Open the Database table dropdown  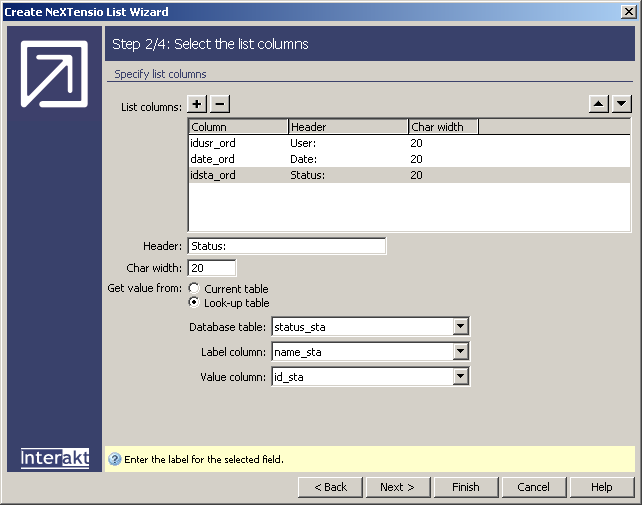pyautogui.click(x=460, y=327)
